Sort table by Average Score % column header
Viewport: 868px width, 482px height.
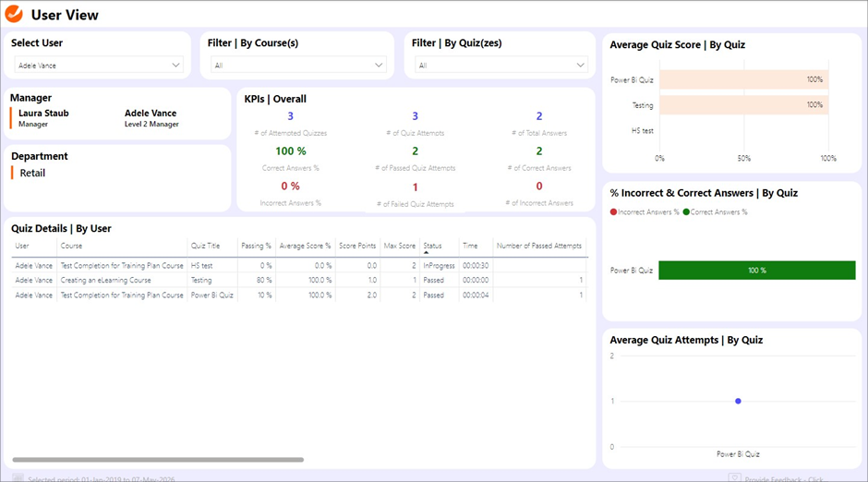pos(305,247)
